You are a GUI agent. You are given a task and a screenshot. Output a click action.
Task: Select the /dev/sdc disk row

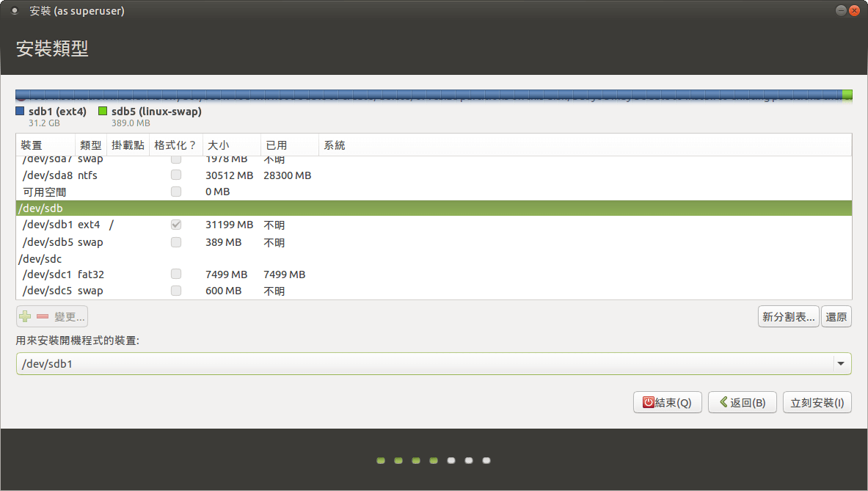[220, 259]
